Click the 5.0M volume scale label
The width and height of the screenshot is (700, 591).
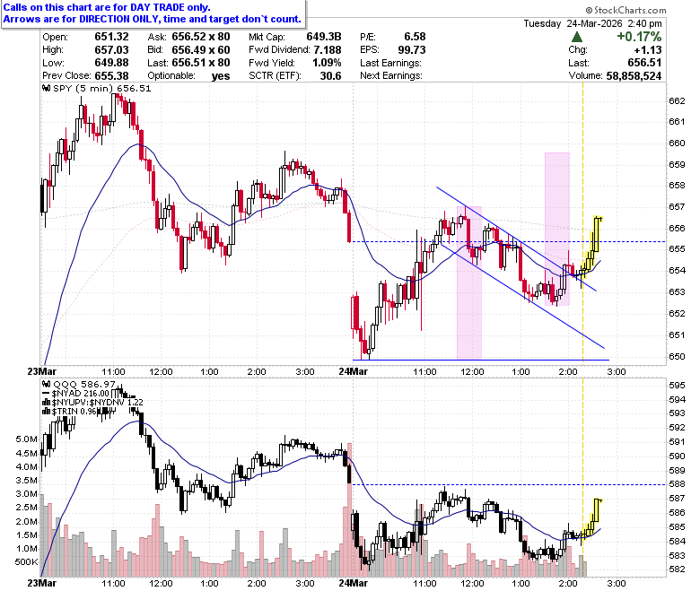pos(26,439)
